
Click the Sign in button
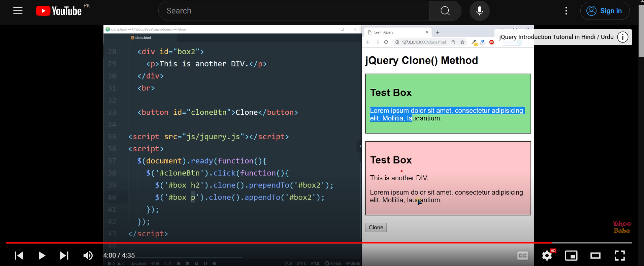pos(605,11)
